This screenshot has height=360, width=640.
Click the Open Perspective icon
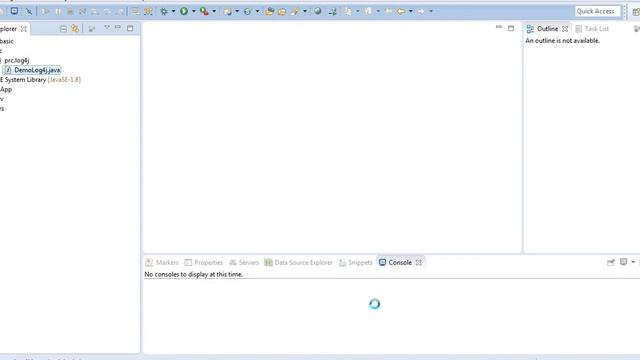(x=636, y=12)
